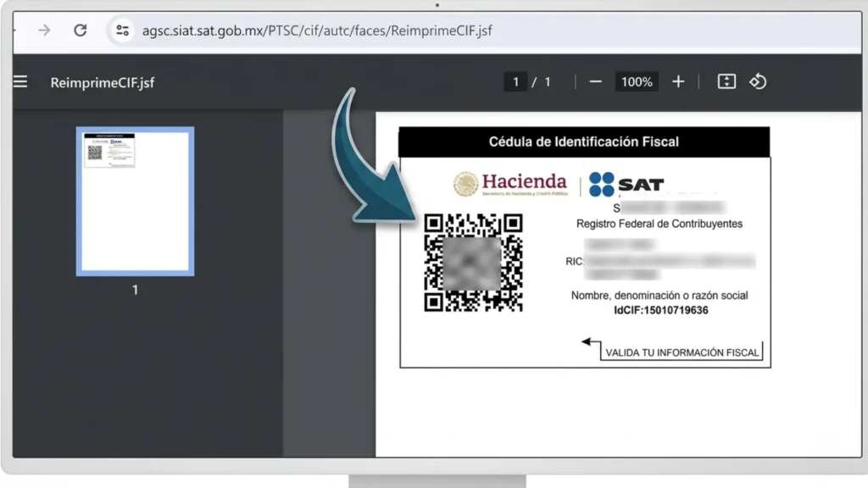Click the SAT logo

click(626, 184)
